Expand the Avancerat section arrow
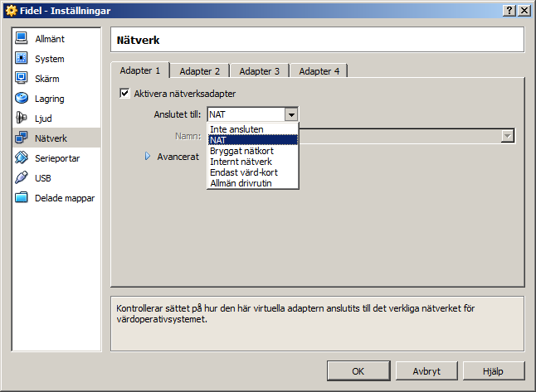The image size is (536, 392). tap(149, 156)
